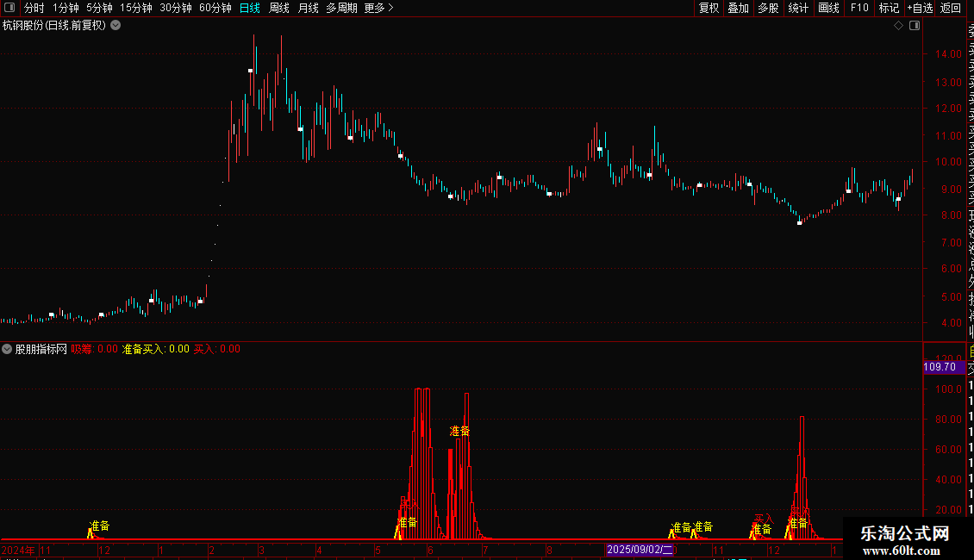
Task: Click the 4.00 price axis label
Action: (952, 323)
